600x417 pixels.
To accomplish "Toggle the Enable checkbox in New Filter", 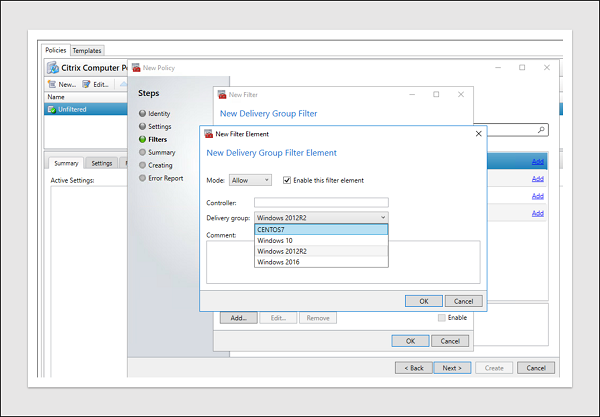I will 443,317.
